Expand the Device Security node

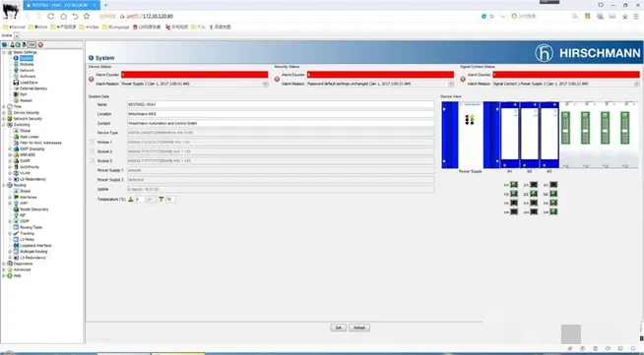(x=4, y=112)
